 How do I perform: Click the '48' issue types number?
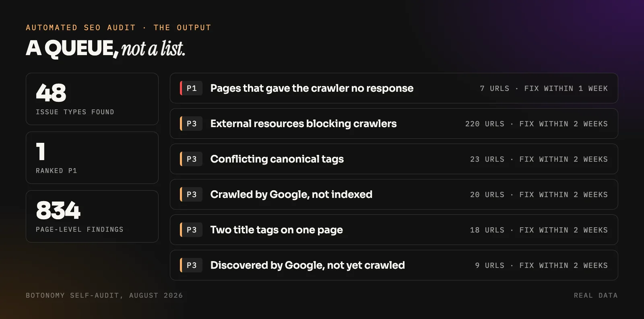tap(51, 93)
